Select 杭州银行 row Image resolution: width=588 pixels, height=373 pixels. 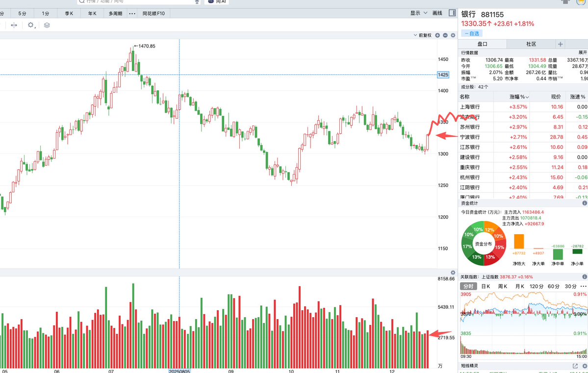click(x=523, y=178)
